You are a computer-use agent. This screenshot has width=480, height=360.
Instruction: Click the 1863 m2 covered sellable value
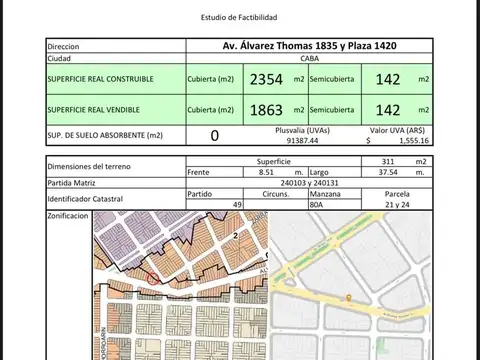click(x=266, y=110)
